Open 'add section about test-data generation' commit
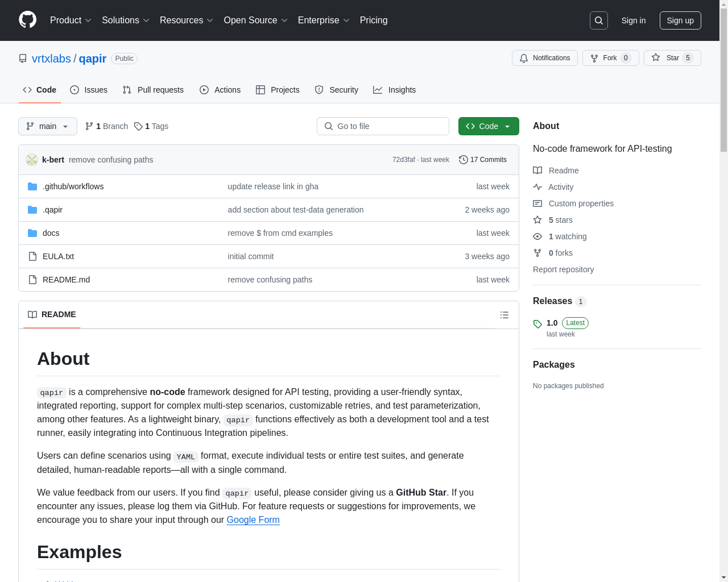Screen dimensions: 728x582 coord(296,210)
